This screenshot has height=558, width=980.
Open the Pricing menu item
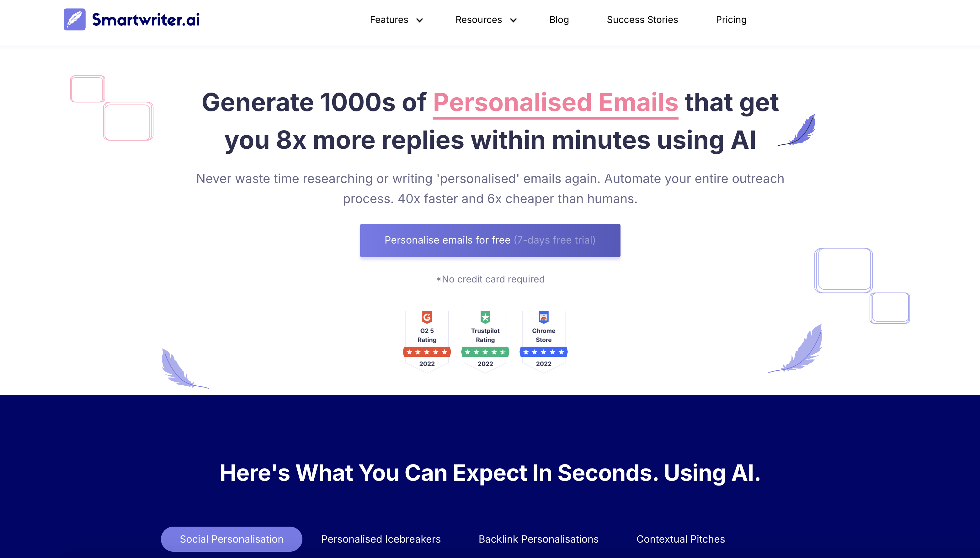(x=732, y=19)
